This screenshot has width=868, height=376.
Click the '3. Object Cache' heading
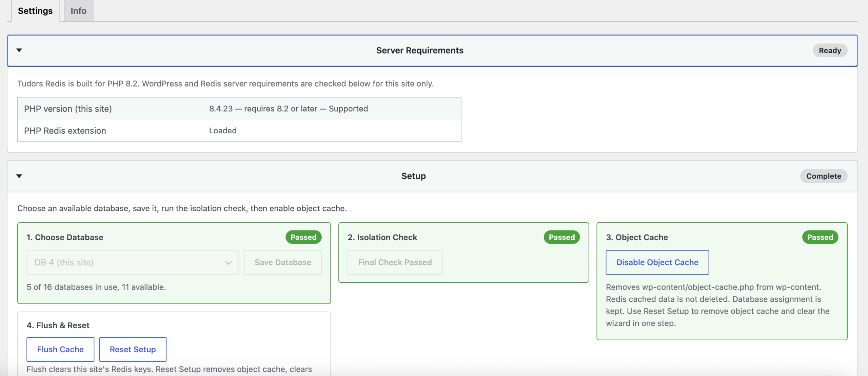tap(637, 237)
